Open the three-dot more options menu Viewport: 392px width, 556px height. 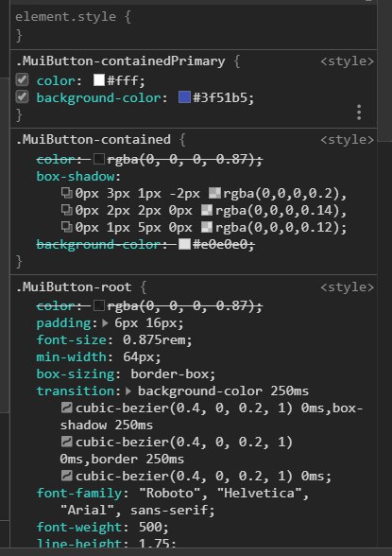(359, 112)
